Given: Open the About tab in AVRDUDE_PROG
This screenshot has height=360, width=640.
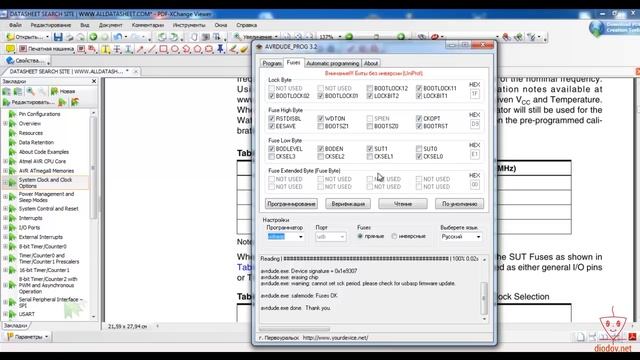Looking at the screenshot, I should [x=371, y=63].
